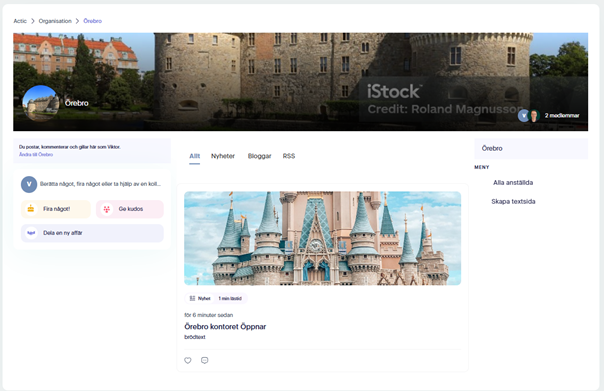Switch to the Allt tab
604x391 pixels.
coord(195,156)
